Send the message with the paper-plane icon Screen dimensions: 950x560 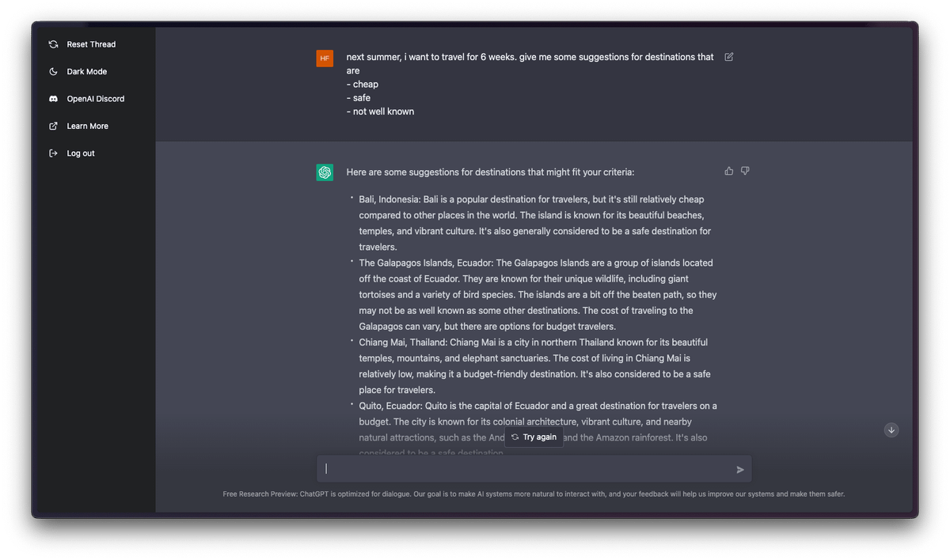click(740, 470)
